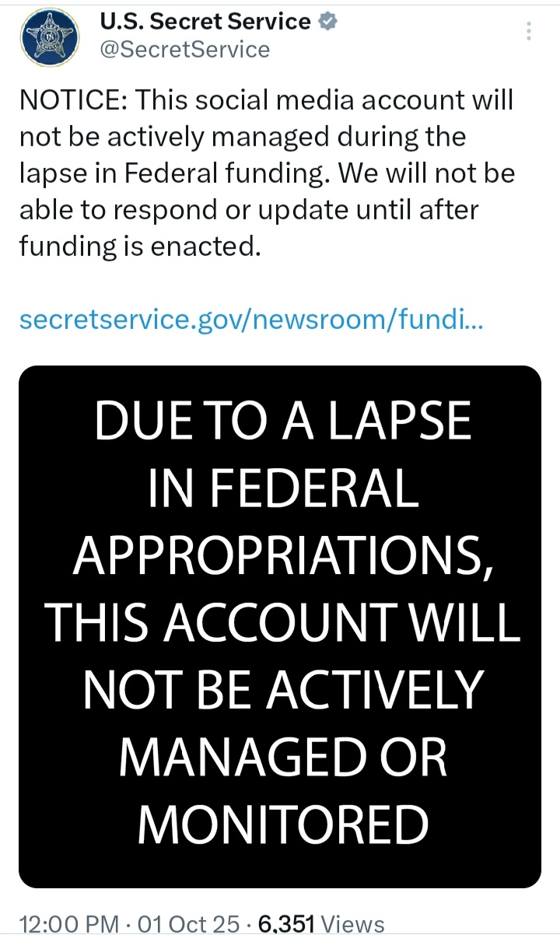560x952 pixels.
Task: Open the black lapse in appropriations image
Action: tap(280, 626)
